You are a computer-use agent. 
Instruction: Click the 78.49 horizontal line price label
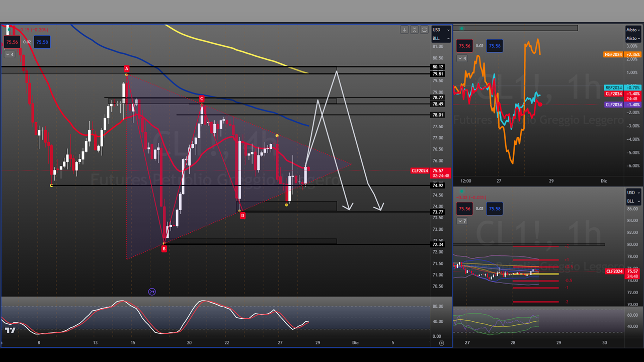(x=437, y=104)
